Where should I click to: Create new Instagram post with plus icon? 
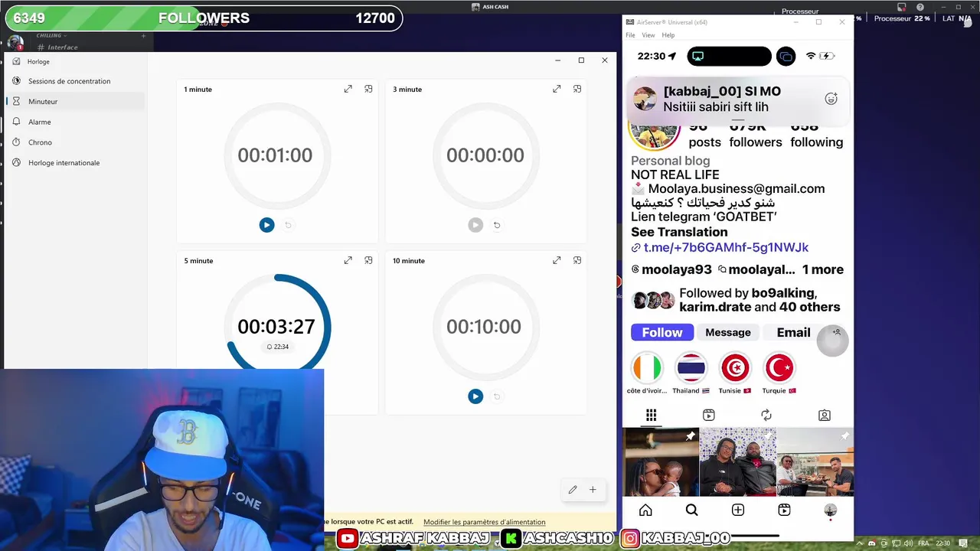(x=738, y=510)
